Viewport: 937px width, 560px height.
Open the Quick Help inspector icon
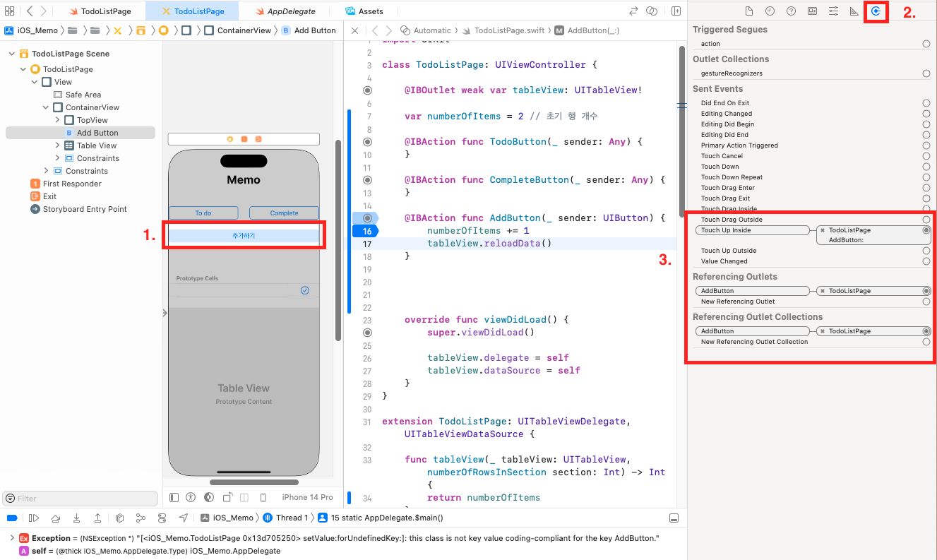pyautogui.click(x=791, y=11)
